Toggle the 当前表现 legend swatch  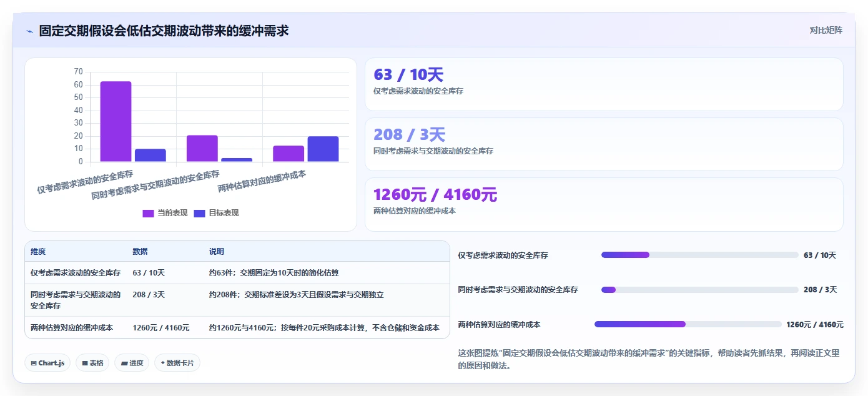(x=148, y=213)
